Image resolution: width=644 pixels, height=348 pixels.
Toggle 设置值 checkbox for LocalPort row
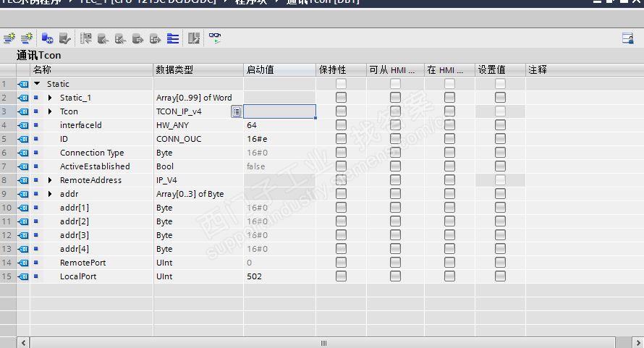pyautogui.click(x=500, y=276)
